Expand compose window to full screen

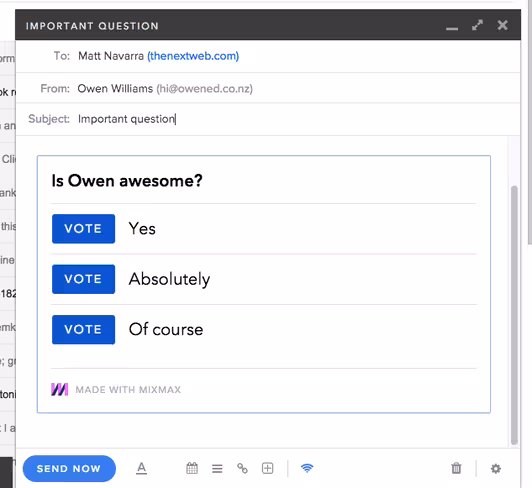477,25
